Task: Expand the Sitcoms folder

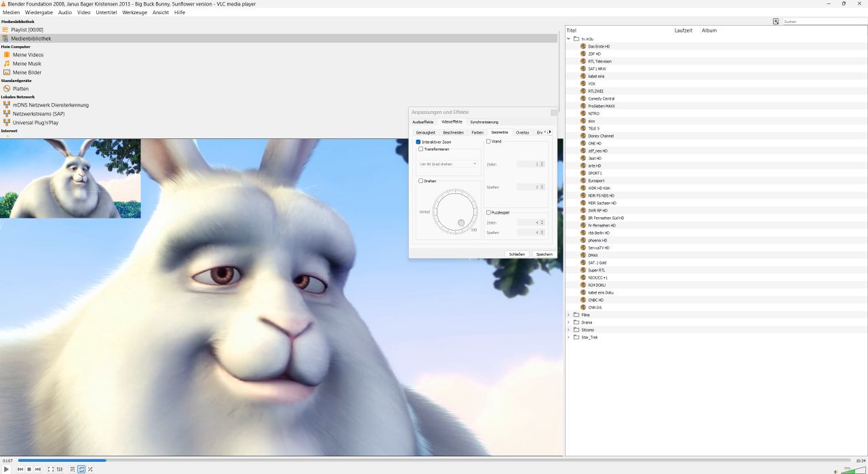Action: point(569,330)
